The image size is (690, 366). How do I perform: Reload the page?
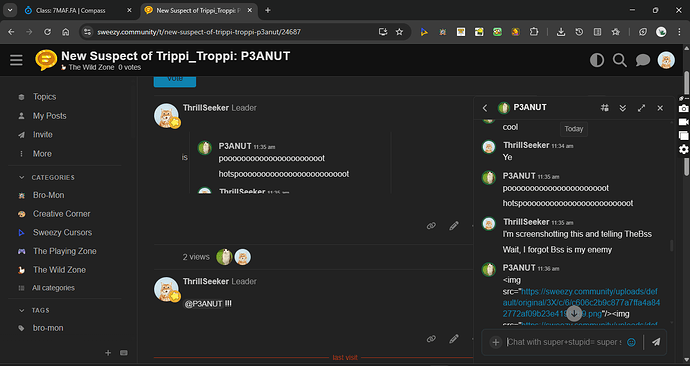(x=47, y=32)
